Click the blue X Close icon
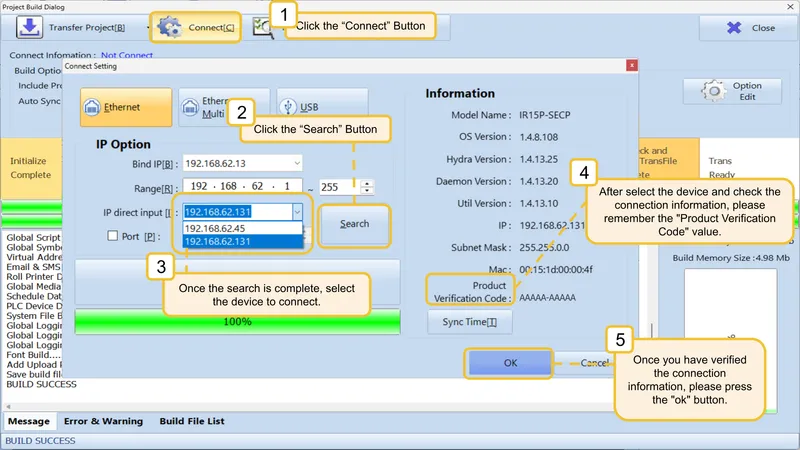The height and width of the screenshot is (450, 800). coord(734,28)
